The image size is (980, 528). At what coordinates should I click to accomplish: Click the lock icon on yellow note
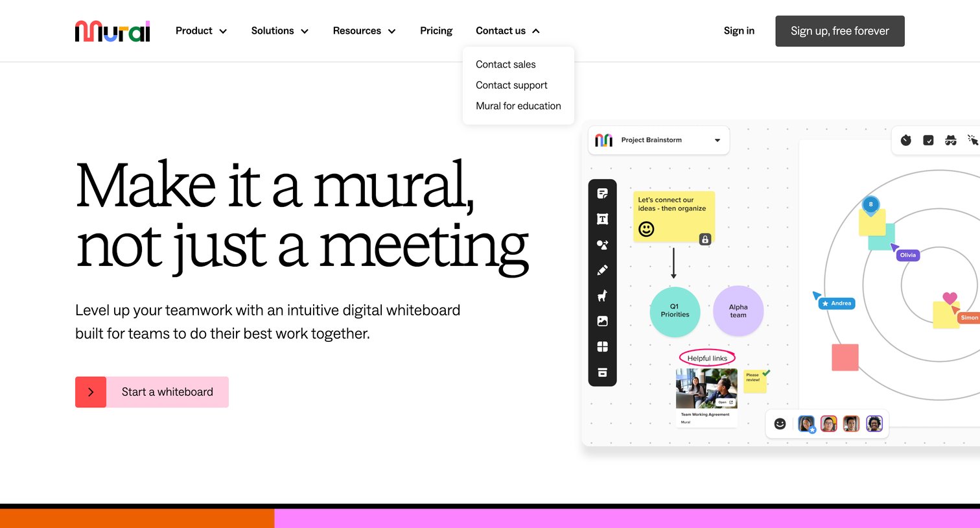tap(705, 239)
